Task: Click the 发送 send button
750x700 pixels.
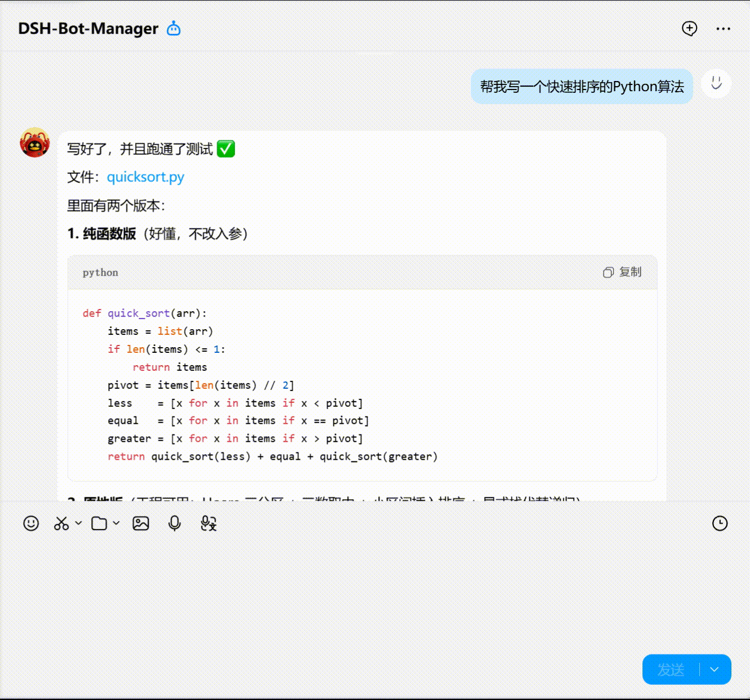Action: pos(671,670)
